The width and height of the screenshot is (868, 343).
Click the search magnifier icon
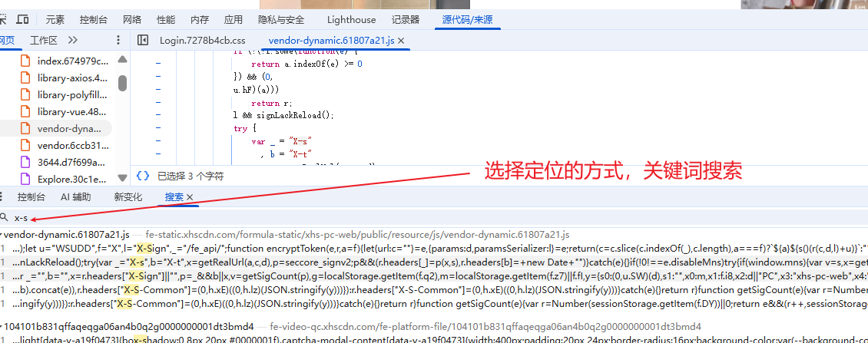4,217
